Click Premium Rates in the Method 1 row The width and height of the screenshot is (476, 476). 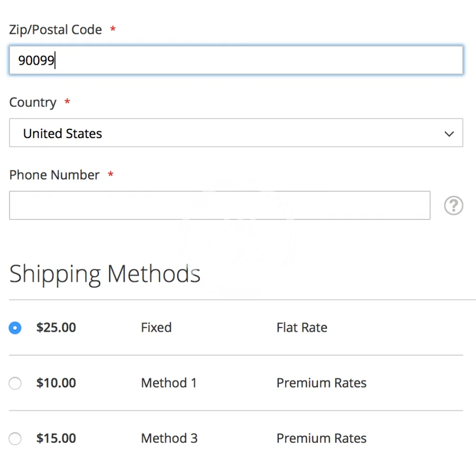tap(321, 383)
